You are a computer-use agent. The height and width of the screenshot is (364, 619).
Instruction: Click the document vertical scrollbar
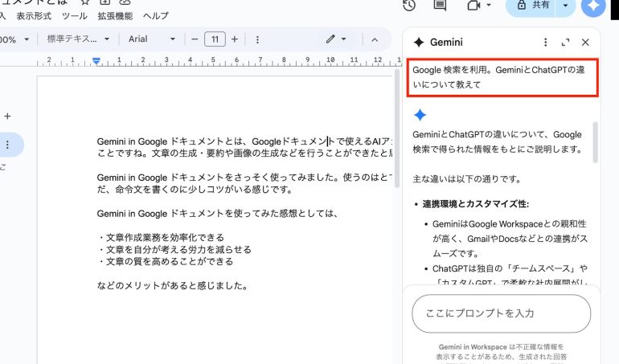(x=397, y=129)
